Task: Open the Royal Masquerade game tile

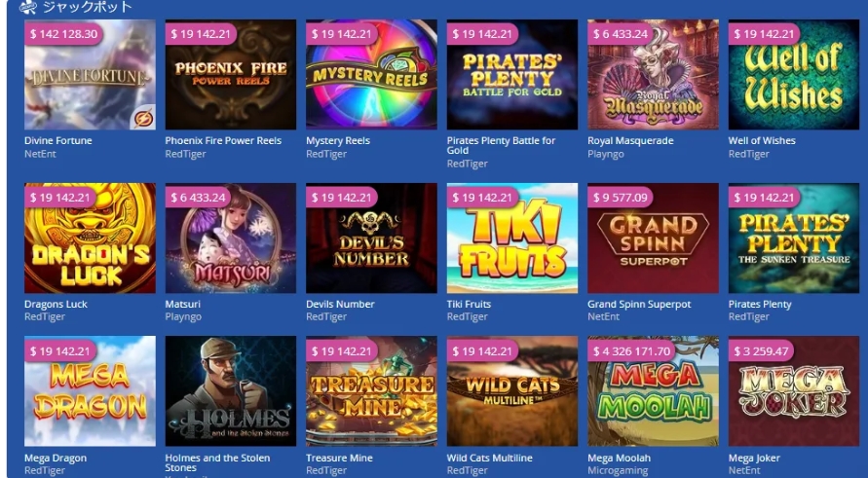Action: point(654,75)
